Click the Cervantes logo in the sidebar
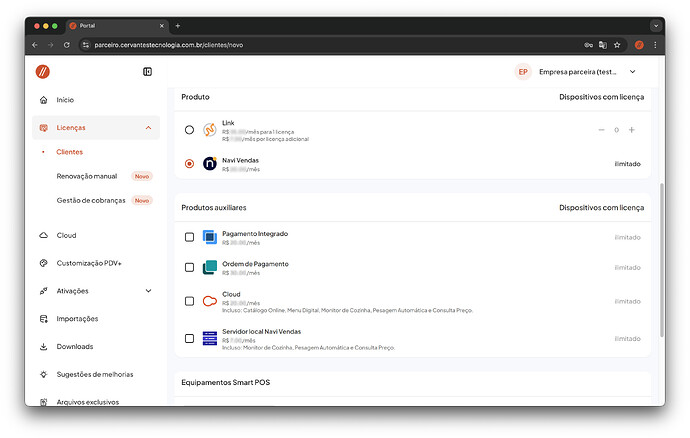690x438 pixels. pyautogui.click(x=43, y=72)
